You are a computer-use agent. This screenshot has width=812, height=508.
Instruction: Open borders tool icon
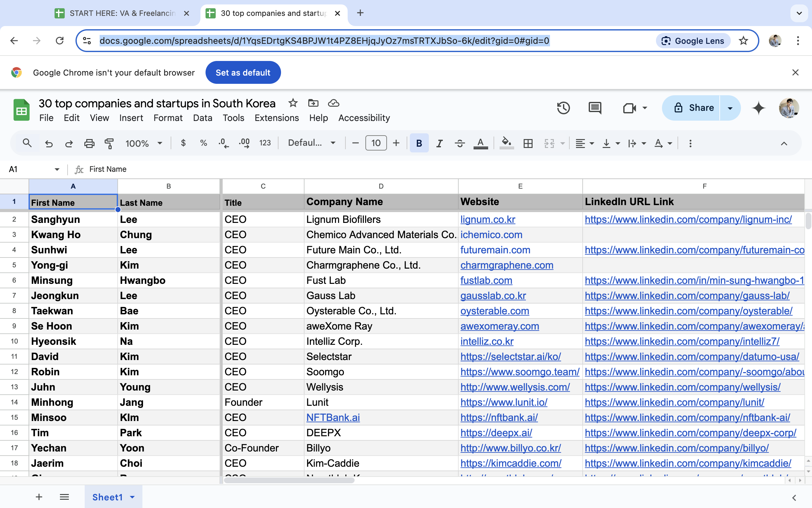coord(528,144)
